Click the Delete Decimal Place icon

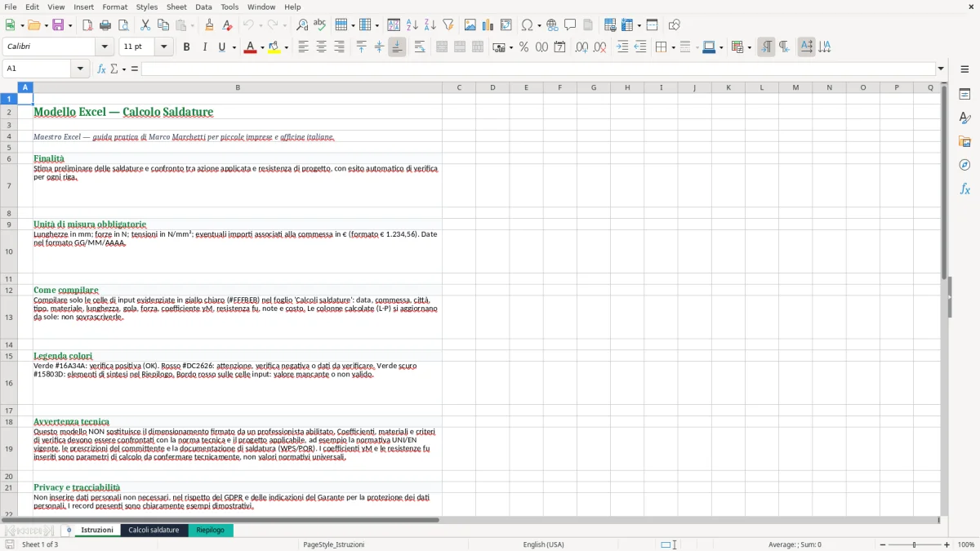pos(599,47)
